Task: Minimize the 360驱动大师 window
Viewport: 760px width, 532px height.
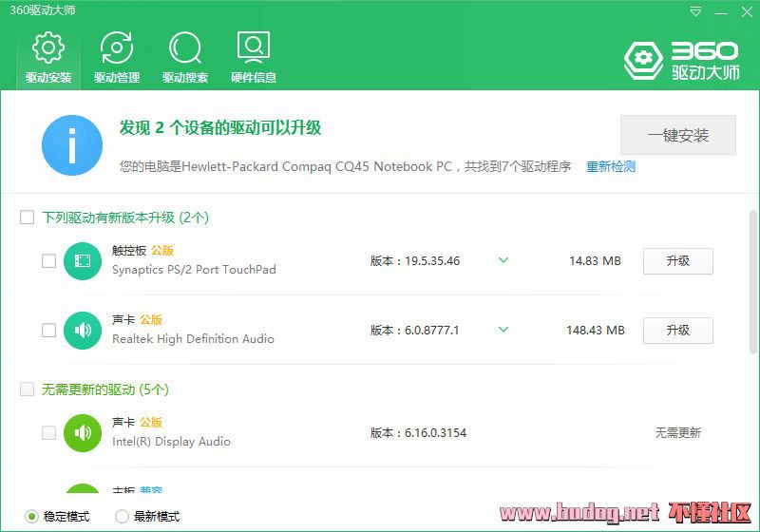Action: [x=721, y=11]
